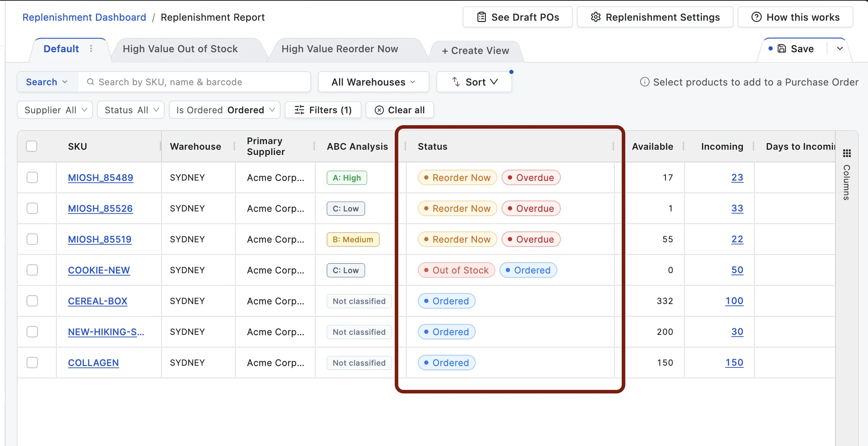Open the Search type dropdown

click(47, 82)
